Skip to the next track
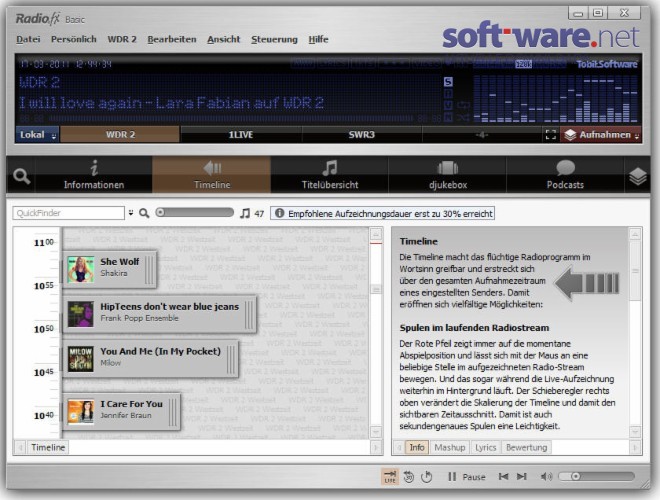This screenshot has width=660, height=500. point(522,476)
